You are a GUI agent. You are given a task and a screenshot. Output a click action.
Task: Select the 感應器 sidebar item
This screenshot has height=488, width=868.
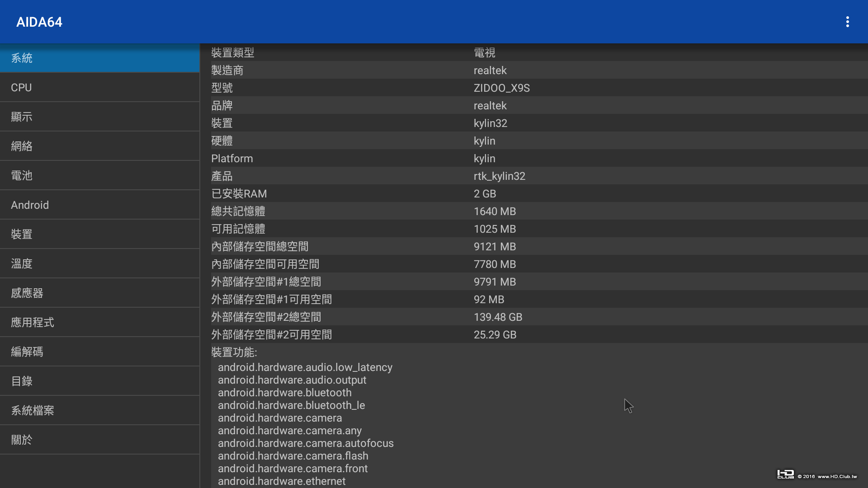(99, 293)
